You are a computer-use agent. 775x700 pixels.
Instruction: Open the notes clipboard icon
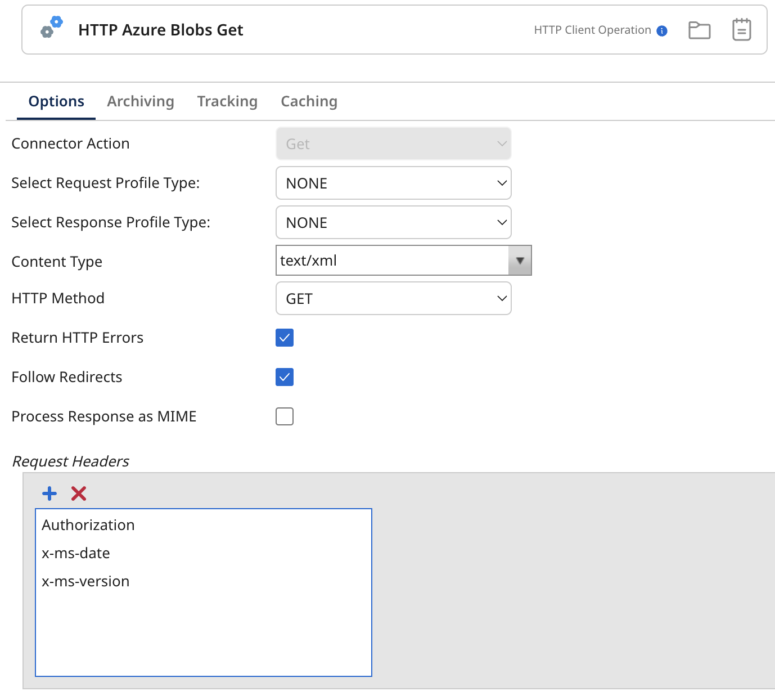coord(741,29)
